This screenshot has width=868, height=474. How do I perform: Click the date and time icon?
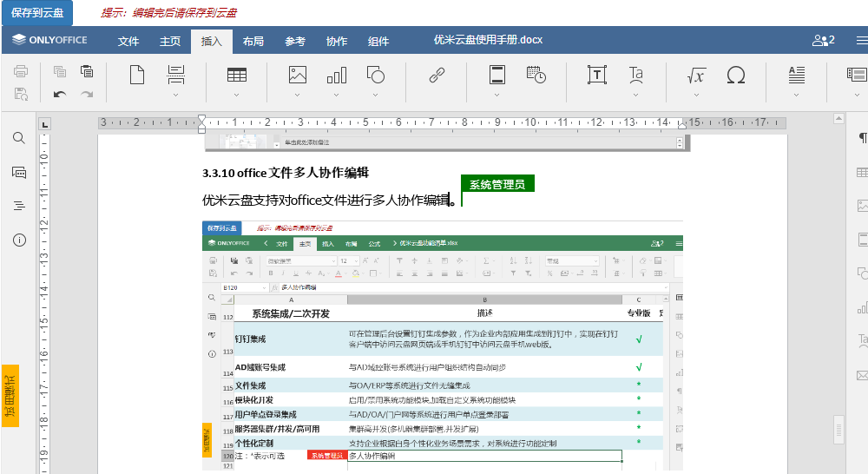point(536,75)
